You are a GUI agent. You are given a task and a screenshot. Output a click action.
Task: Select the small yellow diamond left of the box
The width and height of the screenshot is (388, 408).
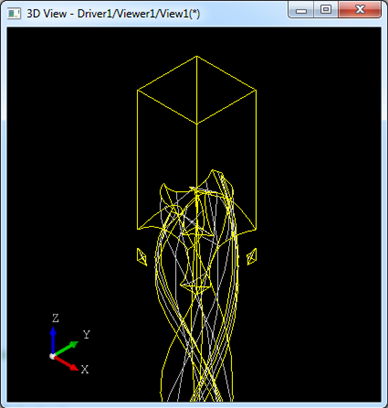click(x=142, y=257)
